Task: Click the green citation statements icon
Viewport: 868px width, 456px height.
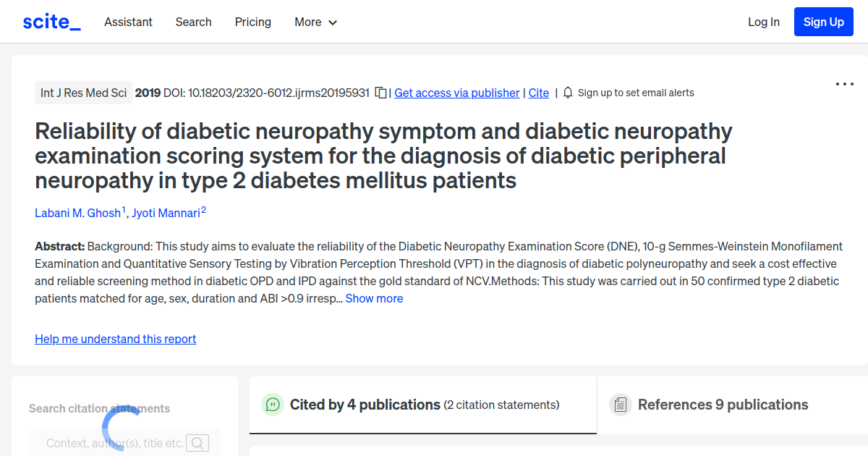Action: 273,405
